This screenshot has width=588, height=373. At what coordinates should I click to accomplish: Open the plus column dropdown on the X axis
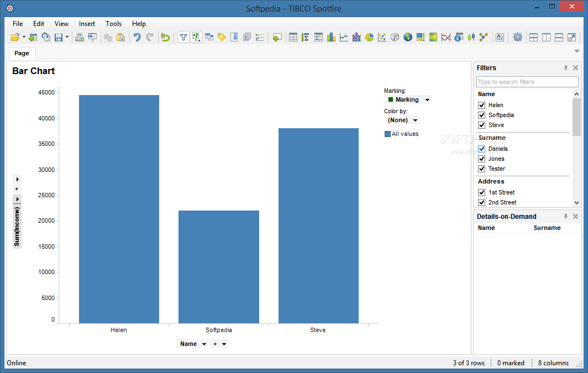click(x=219, y=344)
